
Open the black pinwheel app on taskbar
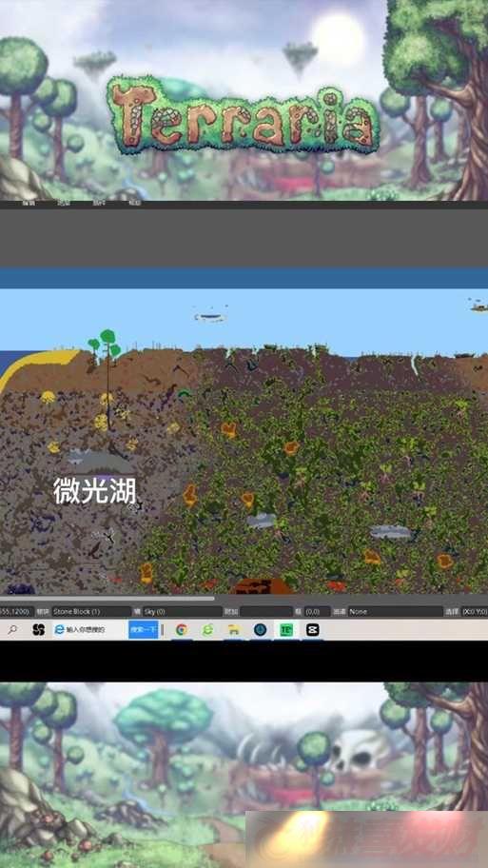point(38,629)
